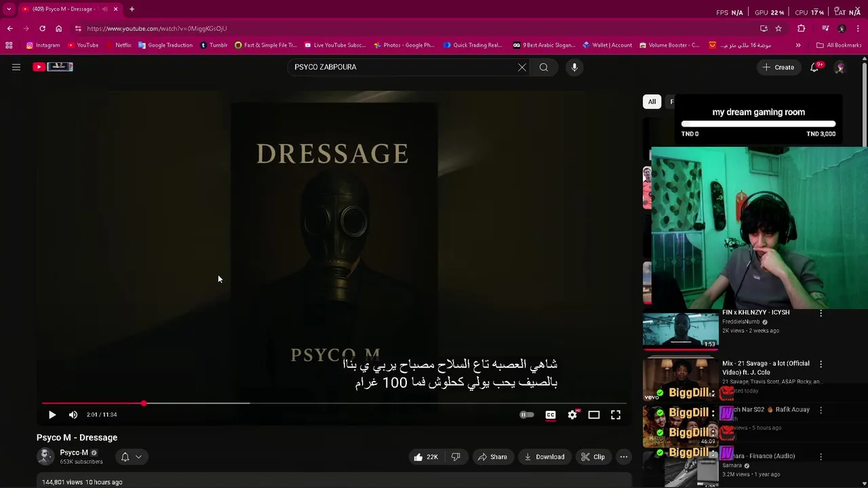Open the Create button
This screenshot has height=488, width=868.
[778, 67]
